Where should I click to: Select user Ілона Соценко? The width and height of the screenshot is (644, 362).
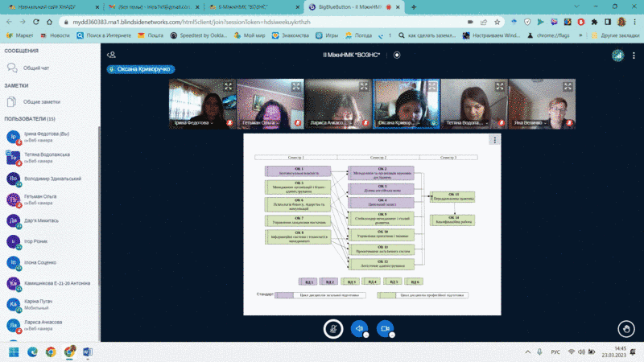[x=49, y=262]
